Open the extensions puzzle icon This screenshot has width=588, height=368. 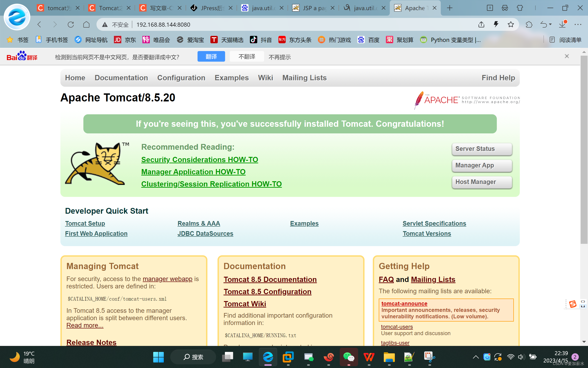pyautogui.click(x=529, y=25)
